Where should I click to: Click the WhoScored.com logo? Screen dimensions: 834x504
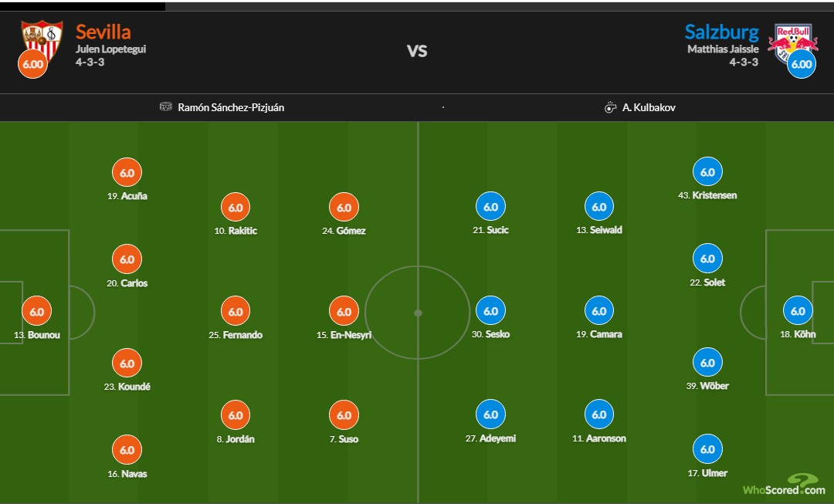click(784, 485)
